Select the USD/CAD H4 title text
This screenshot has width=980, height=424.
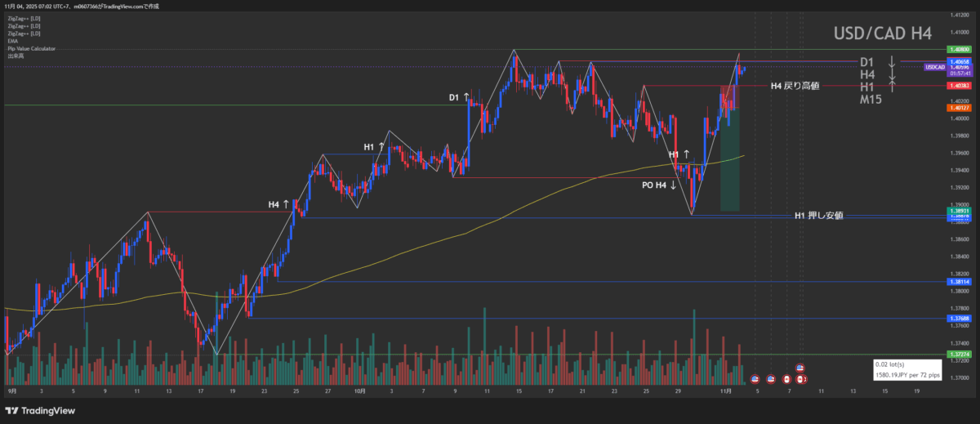click(x=880, y=33)
